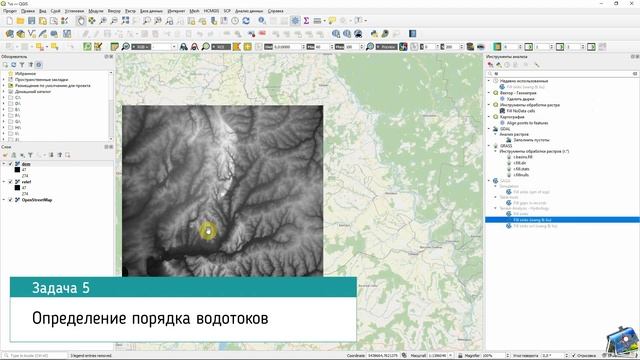
Task: Open the SCP menu
Action: [227, 11]
